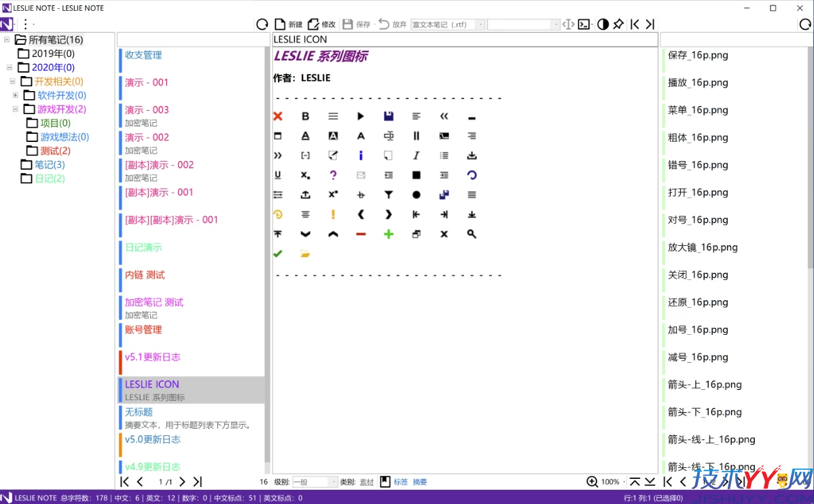Click the 摘要 link in the bottom bar
This screenshot has height=504, width=814.
(420, 482)
